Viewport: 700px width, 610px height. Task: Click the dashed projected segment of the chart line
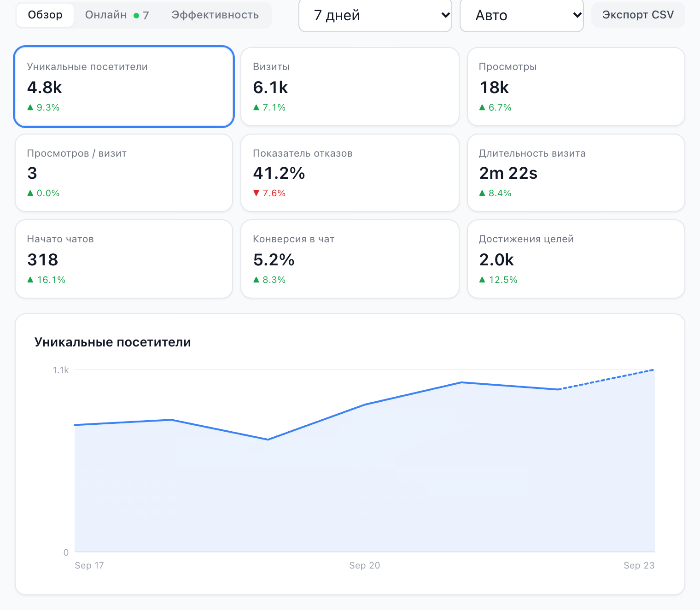pos(606,380)
